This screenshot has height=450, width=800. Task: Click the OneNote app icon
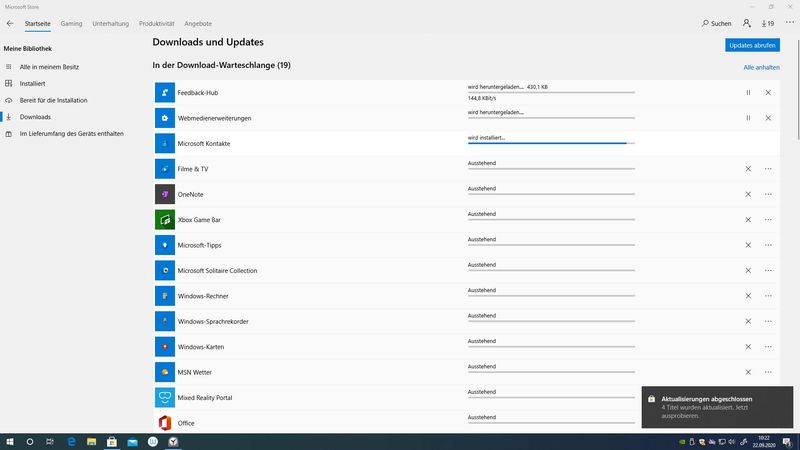click(165, 194)
